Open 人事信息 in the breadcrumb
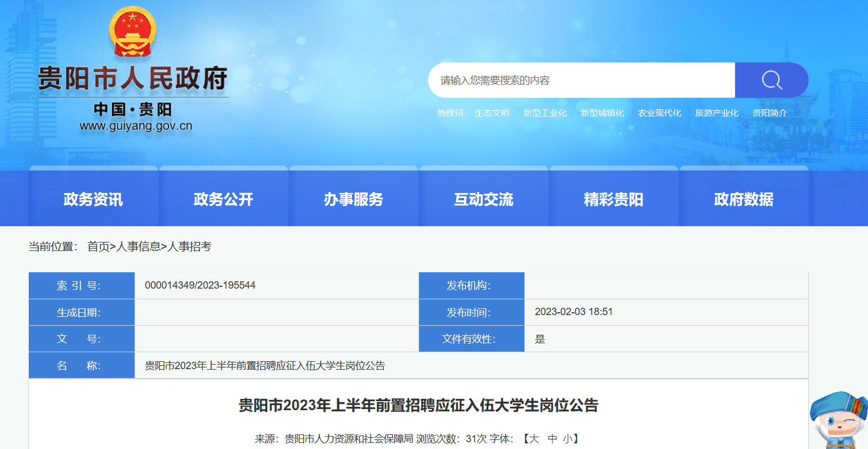This screenshot has height=449, width=868. tap(138, 246)
